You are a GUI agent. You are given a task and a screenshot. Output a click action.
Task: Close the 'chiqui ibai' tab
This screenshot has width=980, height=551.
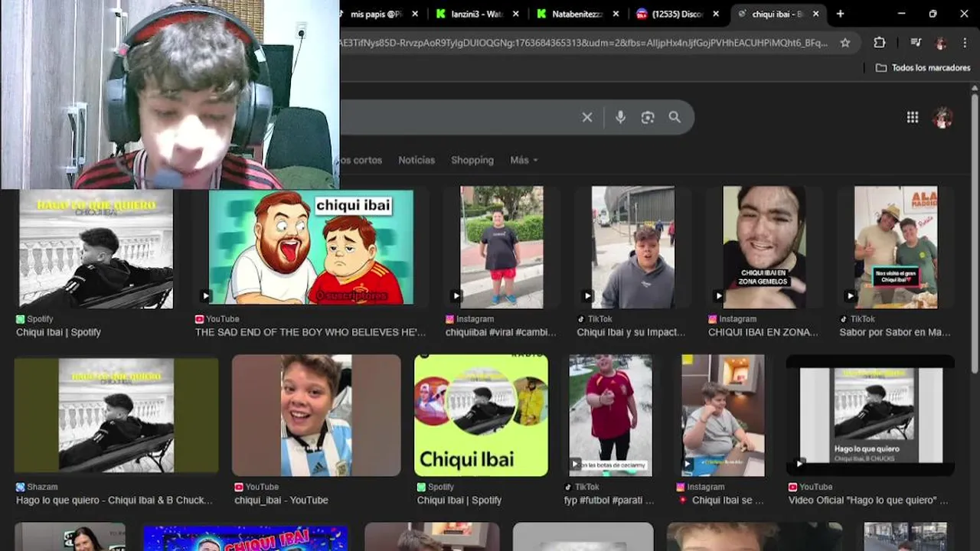pyautogui.click(x=816, y=14)
